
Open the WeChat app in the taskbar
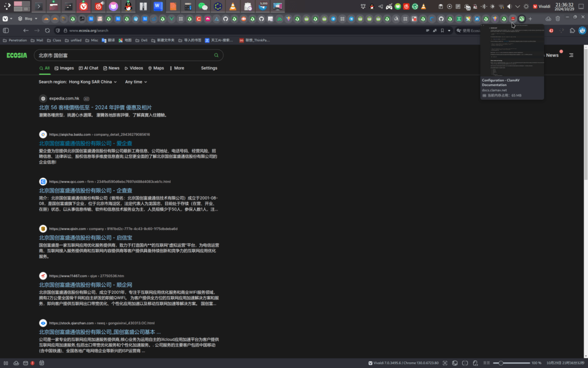203,6
